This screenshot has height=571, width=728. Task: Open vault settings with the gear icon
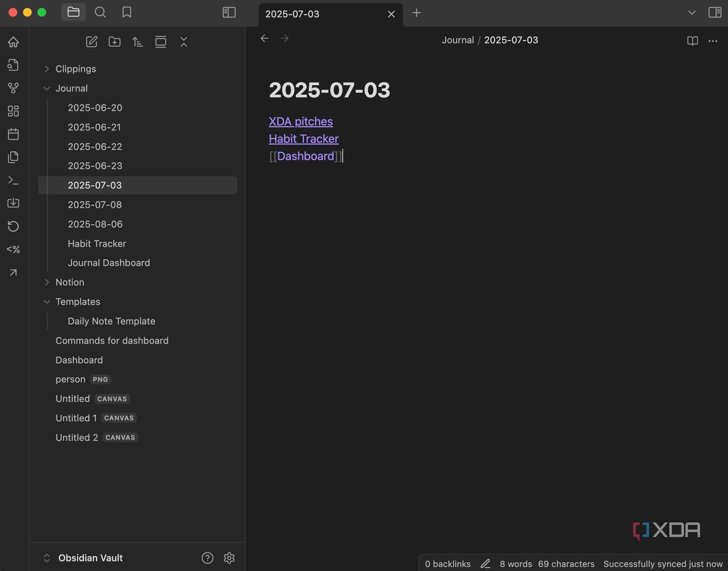tap(229, 558)
